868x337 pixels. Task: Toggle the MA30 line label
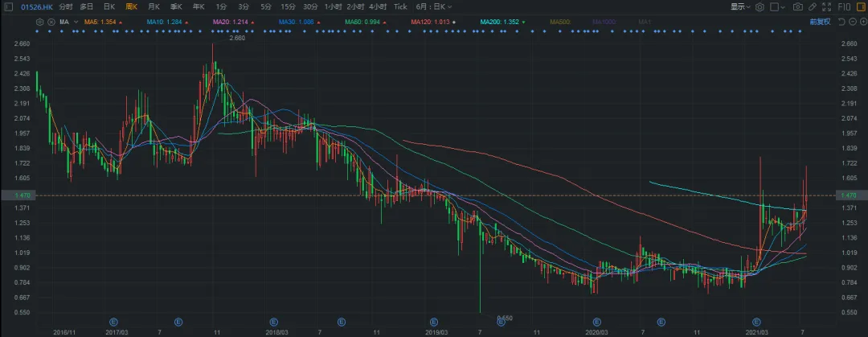(296, 23)
